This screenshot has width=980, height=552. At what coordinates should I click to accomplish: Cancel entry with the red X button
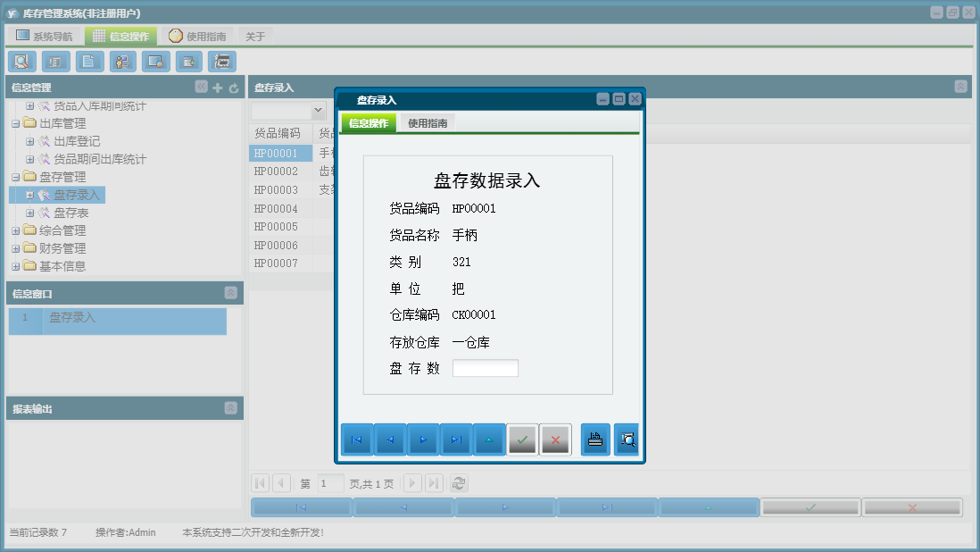click(x=555, y=439)
